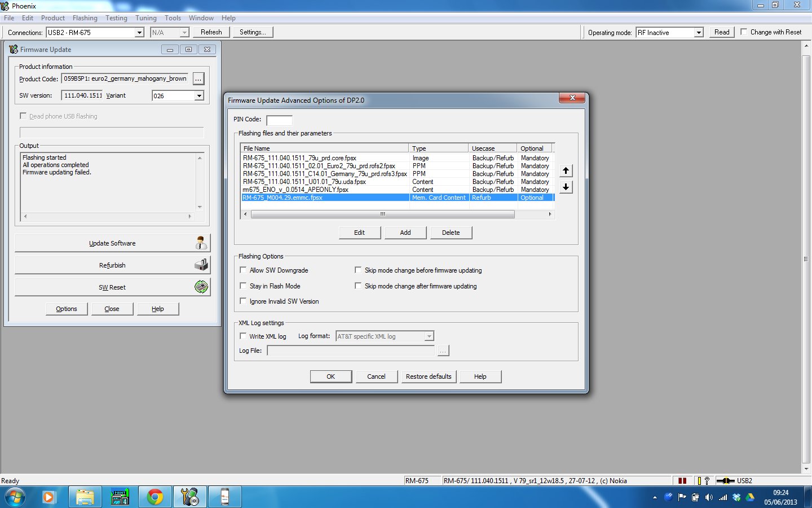This screenshot has height=508, width=812.
Task: Check Skip mode change before firmware updating
Action: pyautogui.click(x=358, y=270)
